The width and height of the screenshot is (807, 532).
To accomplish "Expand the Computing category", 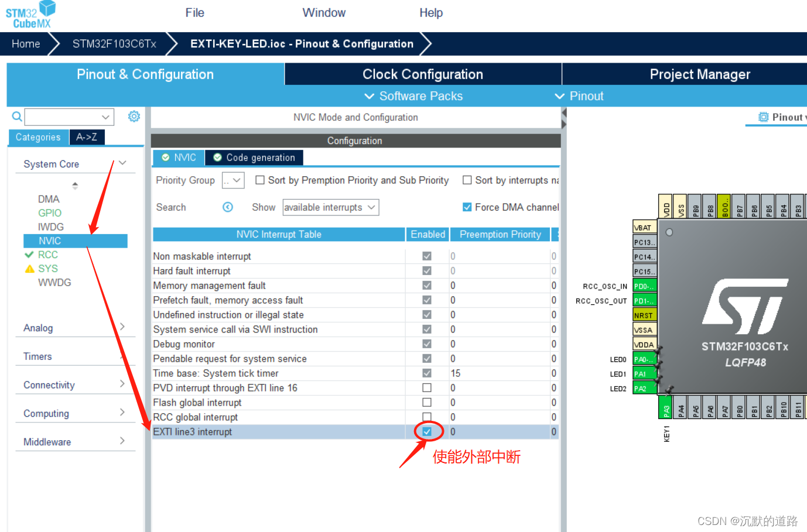I will (122, 412).
